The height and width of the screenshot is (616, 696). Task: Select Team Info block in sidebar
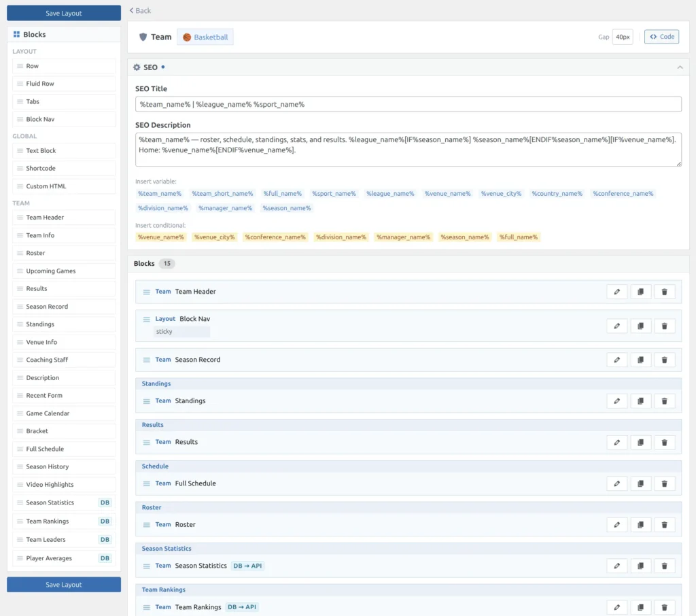point(64,235)
